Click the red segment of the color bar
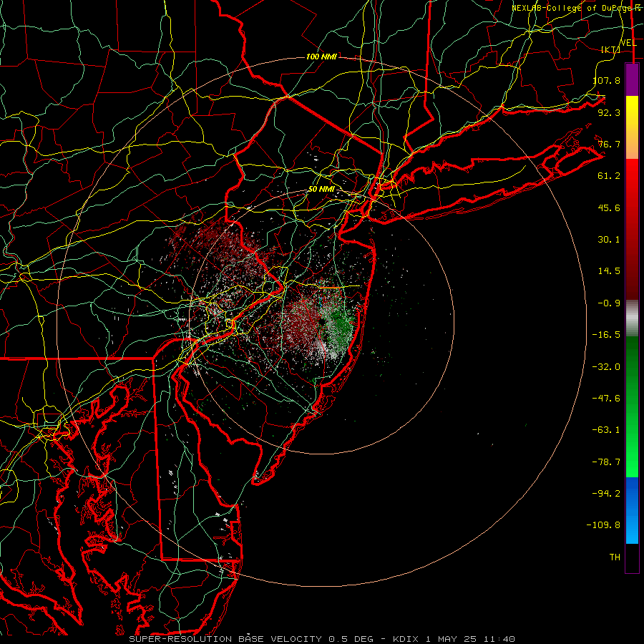644x644 pixels. [632, 229]
